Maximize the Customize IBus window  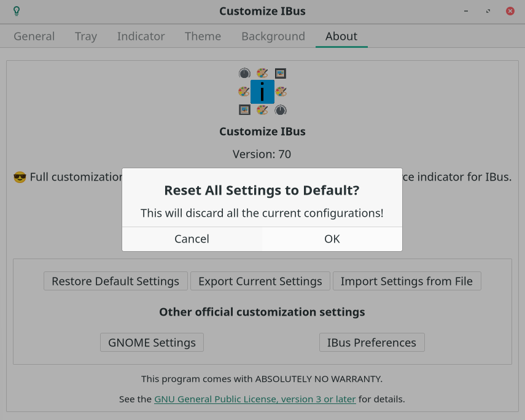488,11
